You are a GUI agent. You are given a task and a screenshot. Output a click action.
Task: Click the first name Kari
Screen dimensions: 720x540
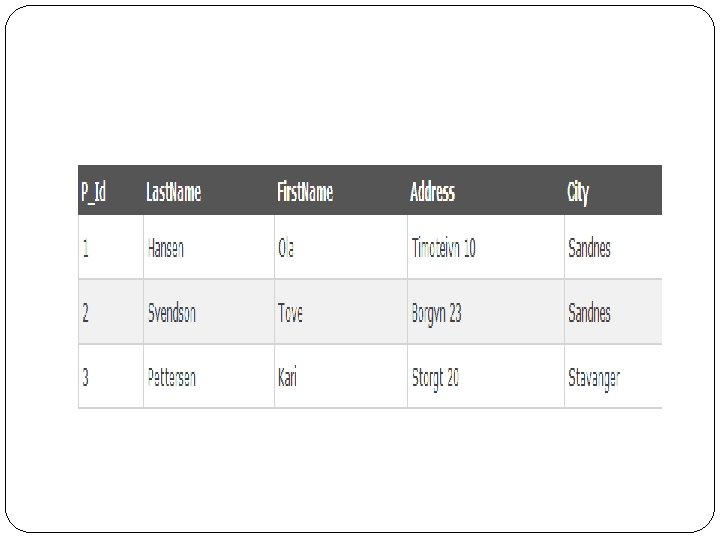tap(287, 378)
